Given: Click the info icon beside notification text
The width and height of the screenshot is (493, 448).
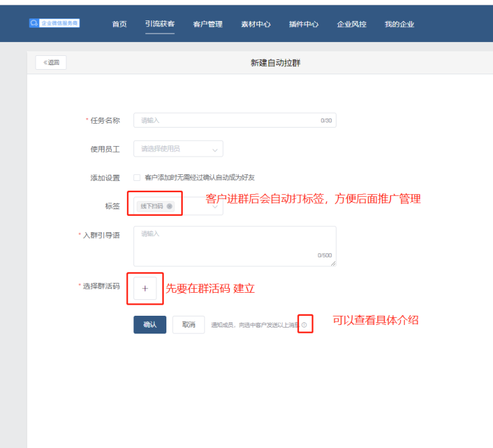Looking at the screenshot, I should [304, 325].
